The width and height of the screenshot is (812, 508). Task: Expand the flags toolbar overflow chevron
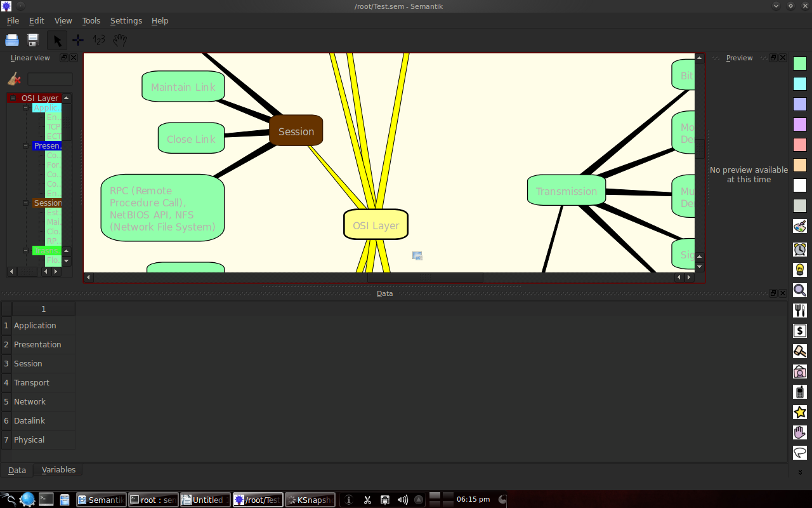(800, 472)
